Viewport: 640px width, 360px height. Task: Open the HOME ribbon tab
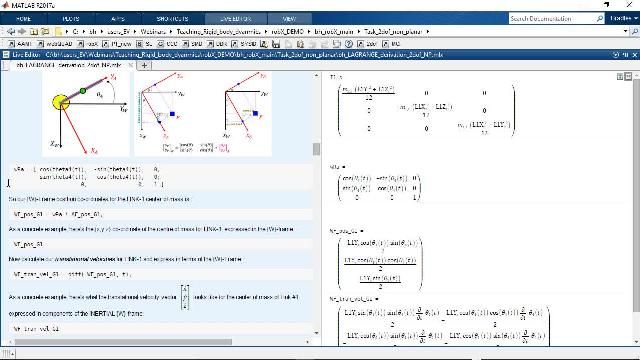[23, 18]
